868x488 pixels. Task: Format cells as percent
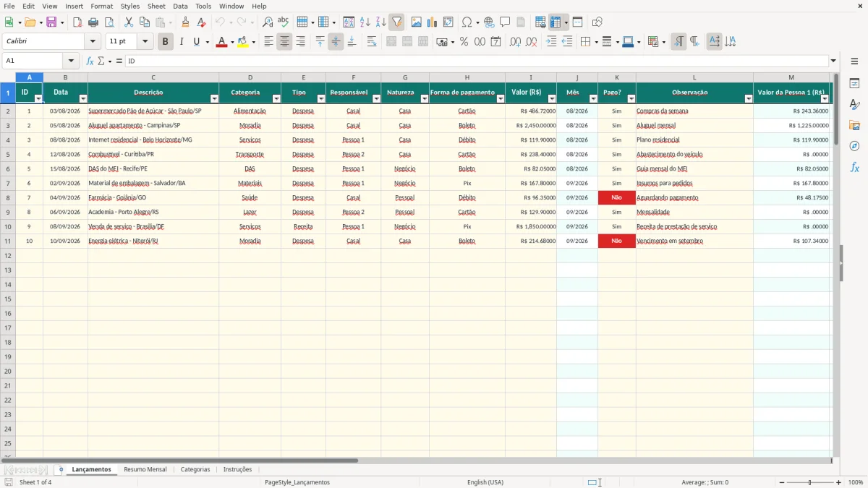(464, 42)
